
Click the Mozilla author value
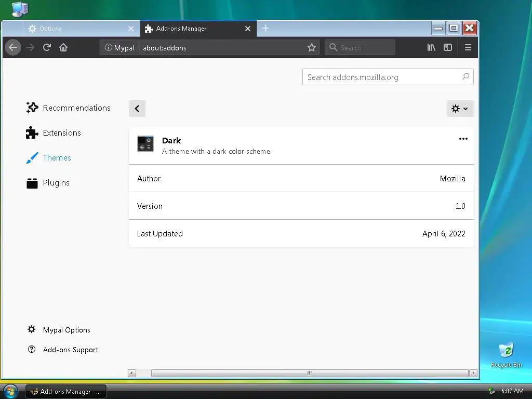[x=453, y=179]
